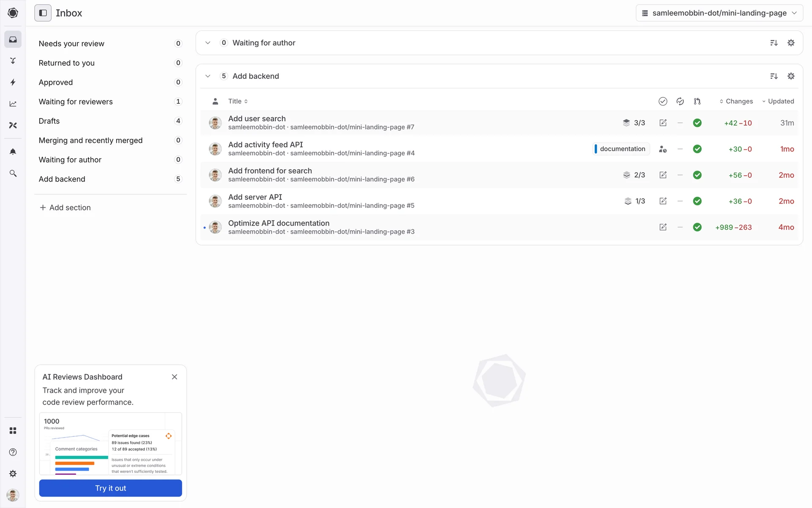Image resolution: width=812 pixels, height=508 pixels.
Task: Open settings gear for Add backend section
Action: point(791,76)
